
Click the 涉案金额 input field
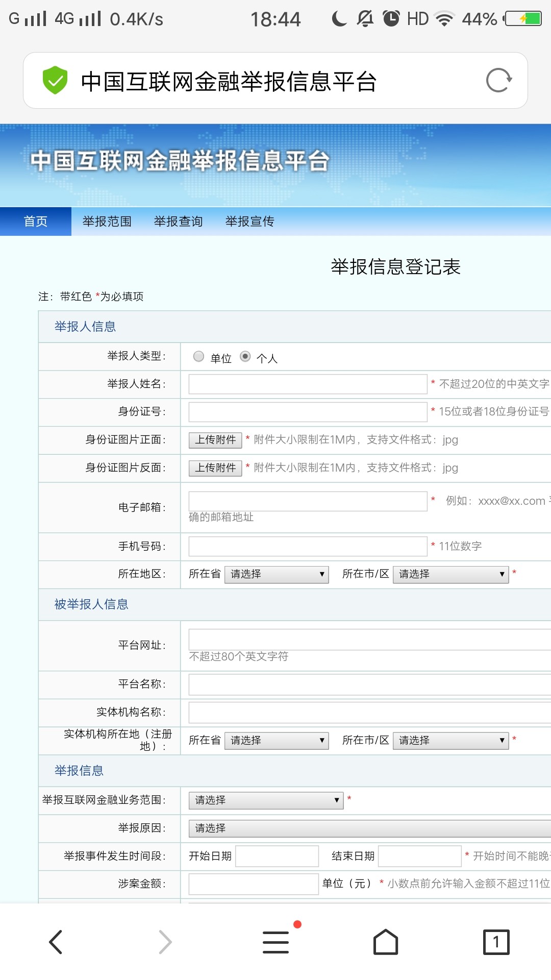point(254,884)
